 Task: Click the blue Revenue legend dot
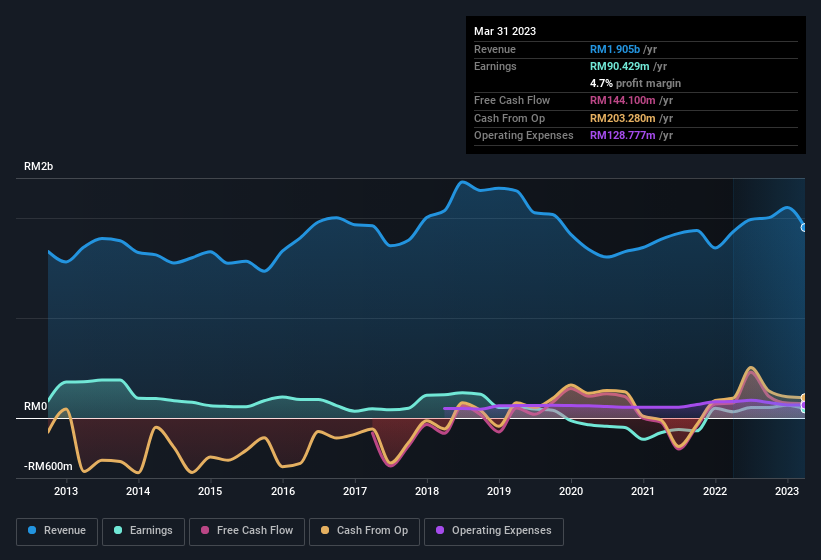pyautogui.click(x=33, y=531)
